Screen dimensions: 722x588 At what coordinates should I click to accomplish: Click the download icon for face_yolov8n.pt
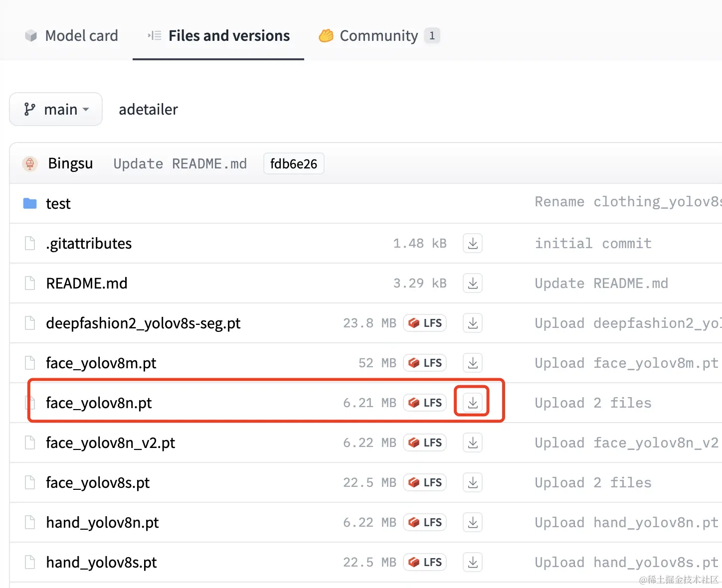coord(473,403)
